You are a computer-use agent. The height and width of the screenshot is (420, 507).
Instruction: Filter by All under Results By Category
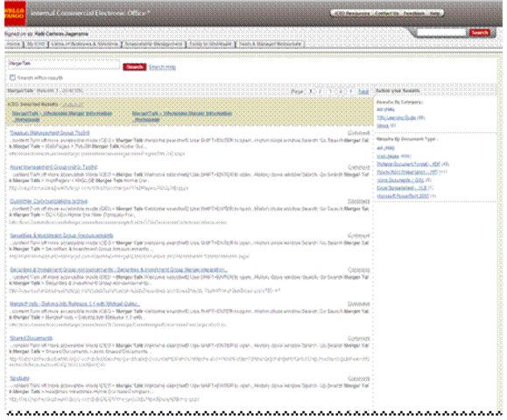[385, 110]
